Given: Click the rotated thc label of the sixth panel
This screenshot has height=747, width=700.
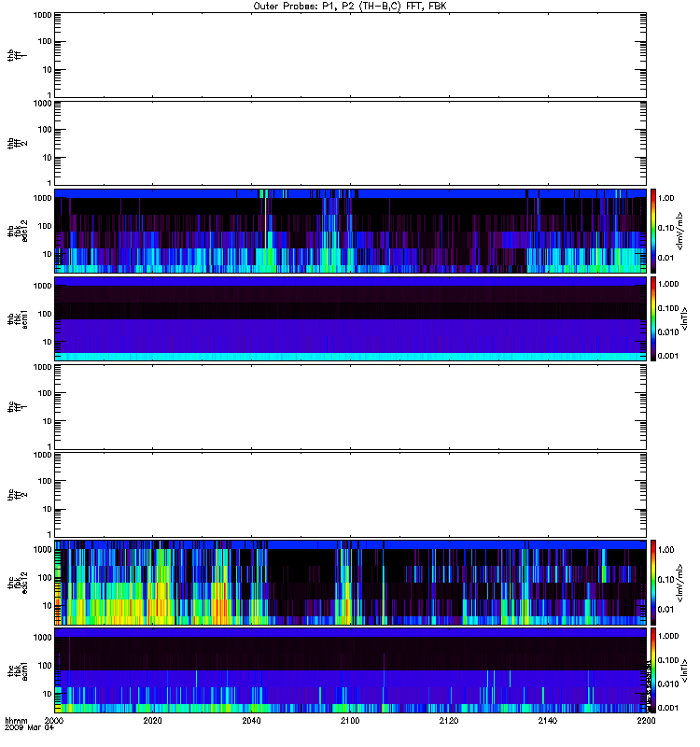Looking at the screenshot, I should [x=11, y=495].
